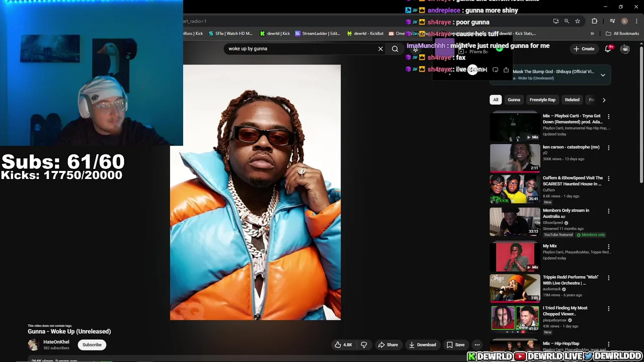The height and width of the screenshot is (362, 644).
Task: Expand the playlist queue panel chevron
Action: click(603, 75)
